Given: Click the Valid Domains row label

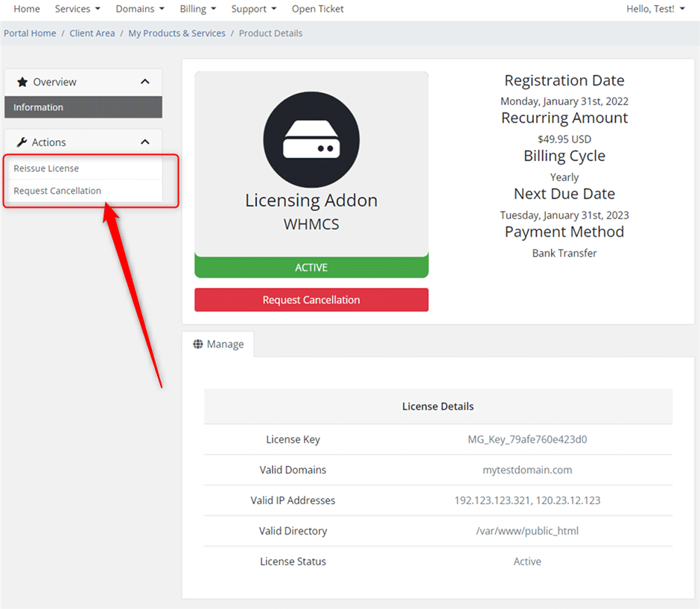Looking at the screenshot, I should [x=293, y=470].
